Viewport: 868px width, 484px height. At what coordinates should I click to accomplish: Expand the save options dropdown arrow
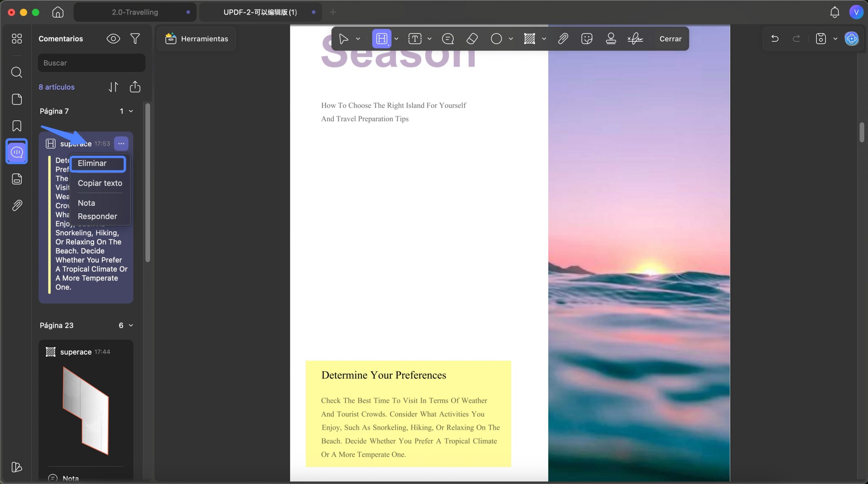pos(835,39)
